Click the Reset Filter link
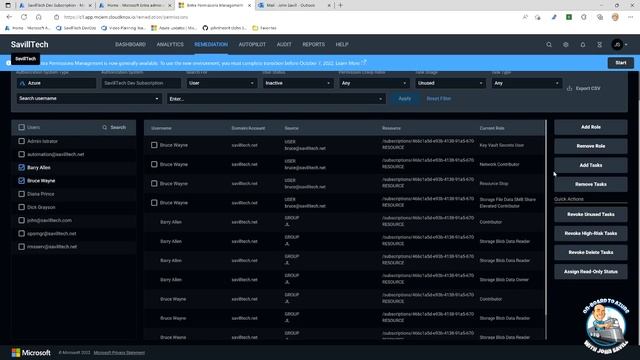The image size is (640, 360). coord(439,99)
